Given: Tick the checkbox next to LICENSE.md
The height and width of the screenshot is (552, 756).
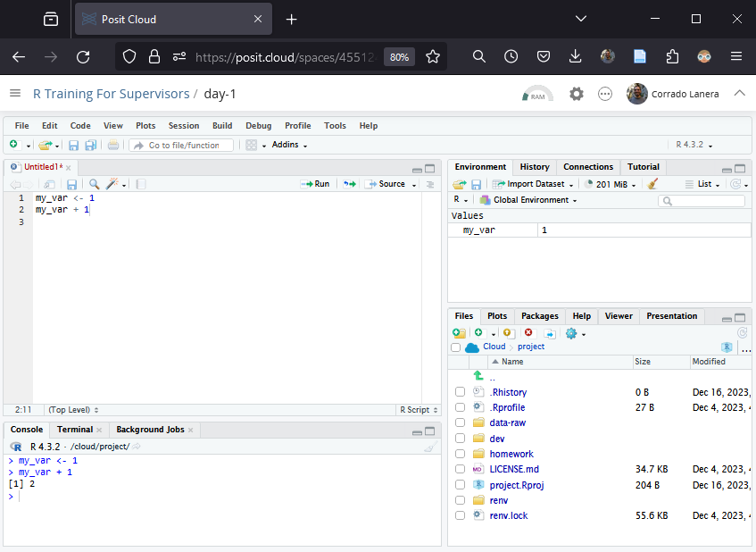Looking at the screenshot, I should (460, 469).
